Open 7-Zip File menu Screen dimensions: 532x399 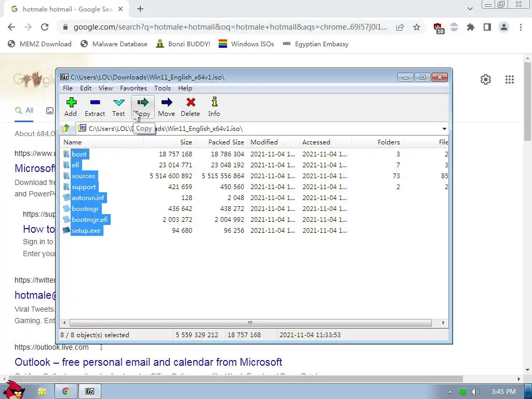[68, 88]
